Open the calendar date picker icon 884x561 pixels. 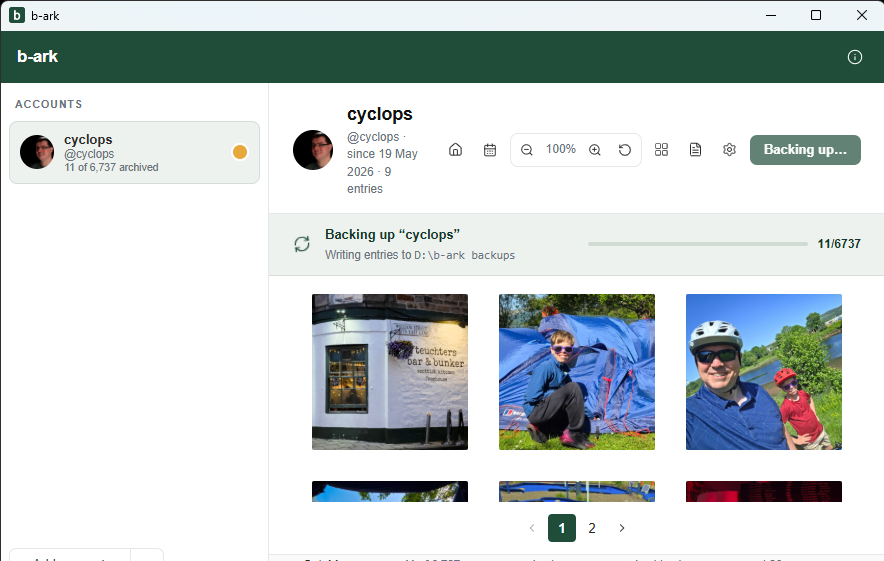coord(490,150)
